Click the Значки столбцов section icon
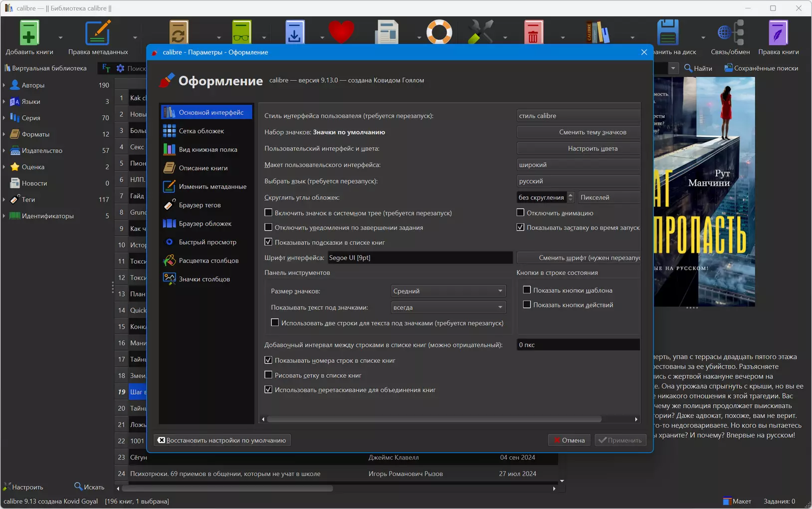This screenshot has width=812, height=509. coord(170,279)
